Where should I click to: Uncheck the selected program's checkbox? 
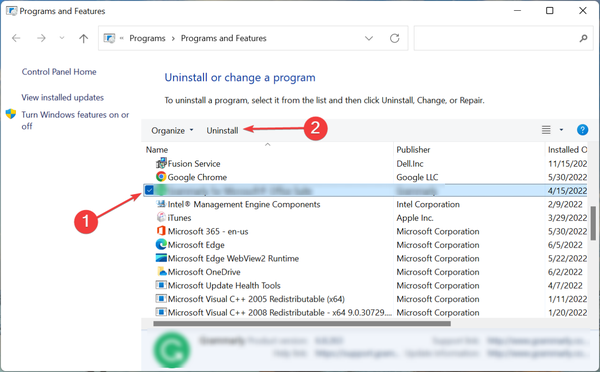click(x=149, y=190)
